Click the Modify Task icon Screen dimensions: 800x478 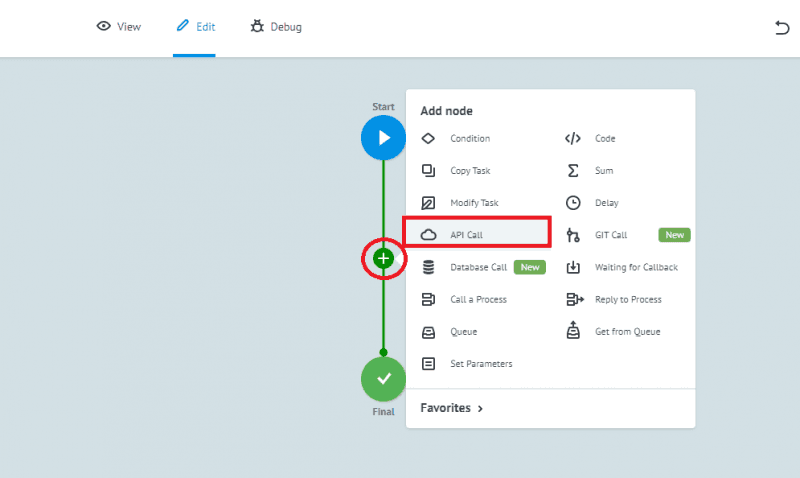[428, 203]
